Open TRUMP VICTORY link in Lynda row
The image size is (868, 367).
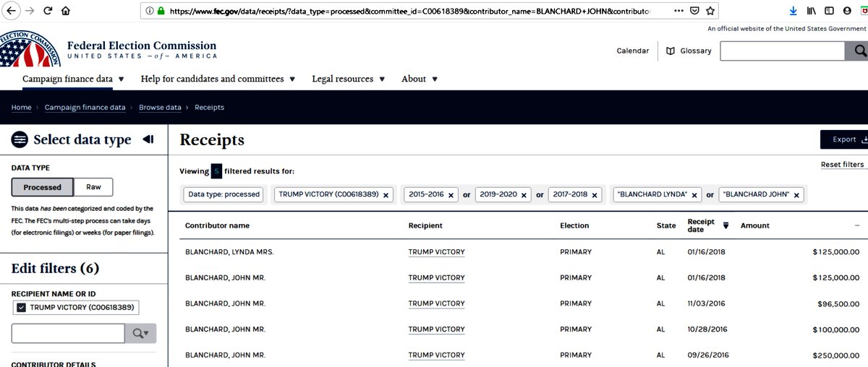pos(436,252)
